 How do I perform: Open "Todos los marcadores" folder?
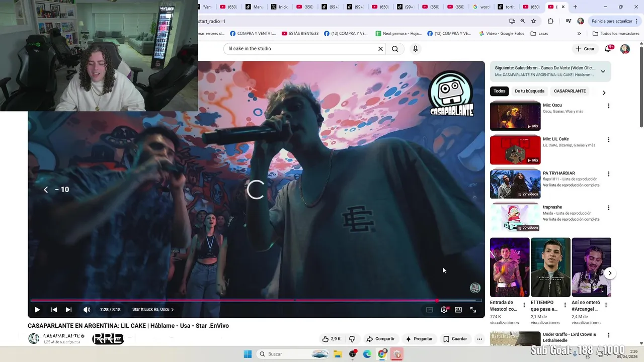click(616, 34)
